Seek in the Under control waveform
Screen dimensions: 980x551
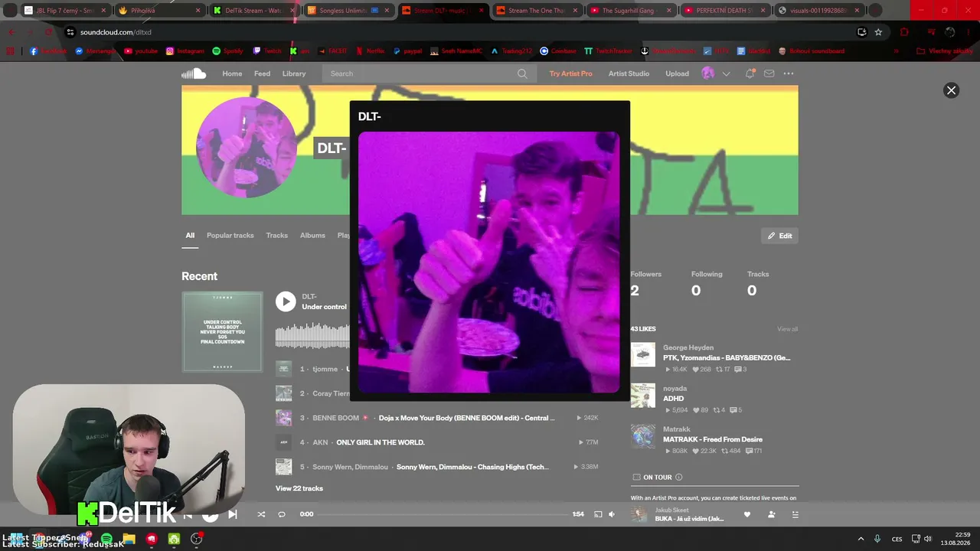coord(312,336)
